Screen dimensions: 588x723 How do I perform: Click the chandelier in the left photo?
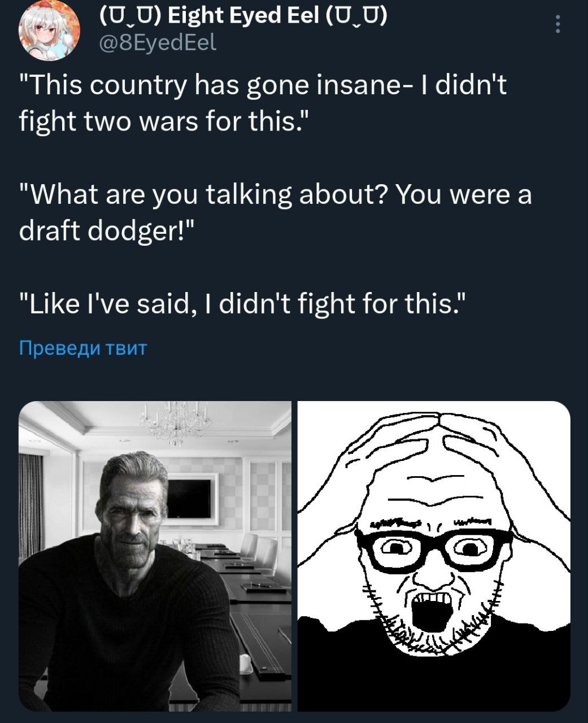[177, 423]
